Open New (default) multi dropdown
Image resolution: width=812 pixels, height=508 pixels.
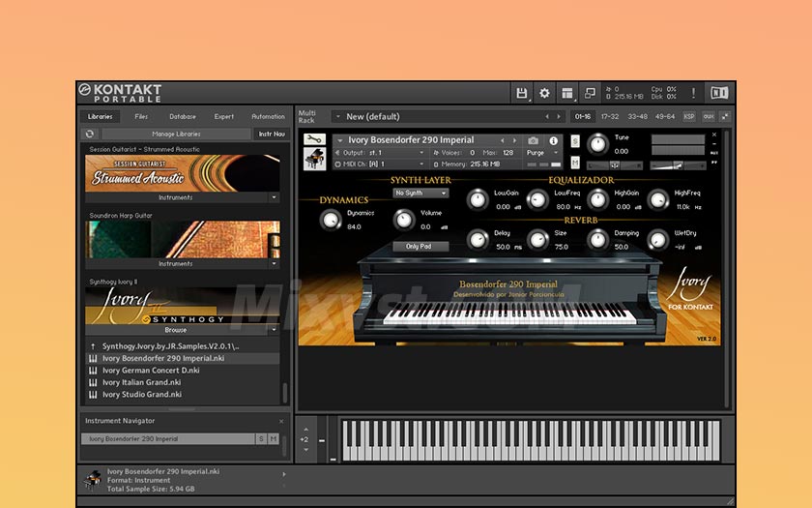pos(338,117)
